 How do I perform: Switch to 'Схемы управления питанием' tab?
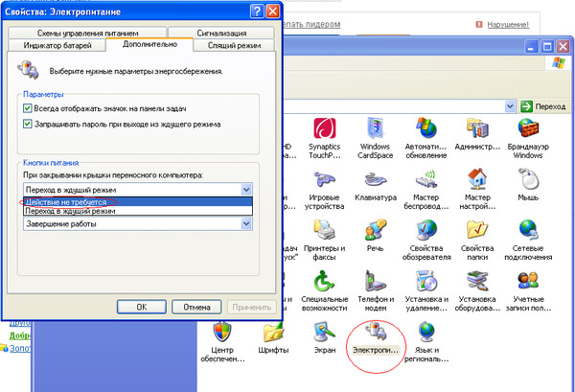(x=87, y=33)
